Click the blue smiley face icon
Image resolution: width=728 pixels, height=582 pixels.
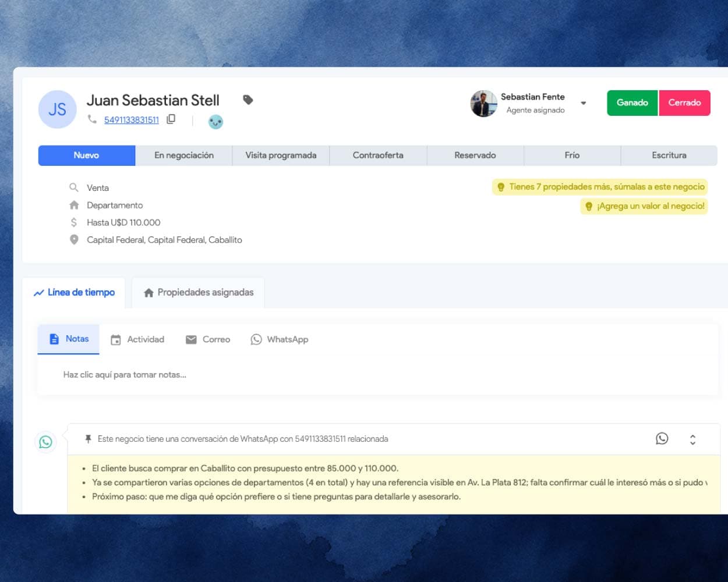tap(215, 121)
